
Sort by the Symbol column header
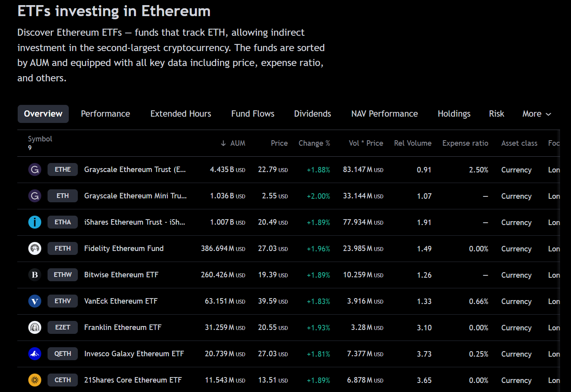[x=40, y=139]
